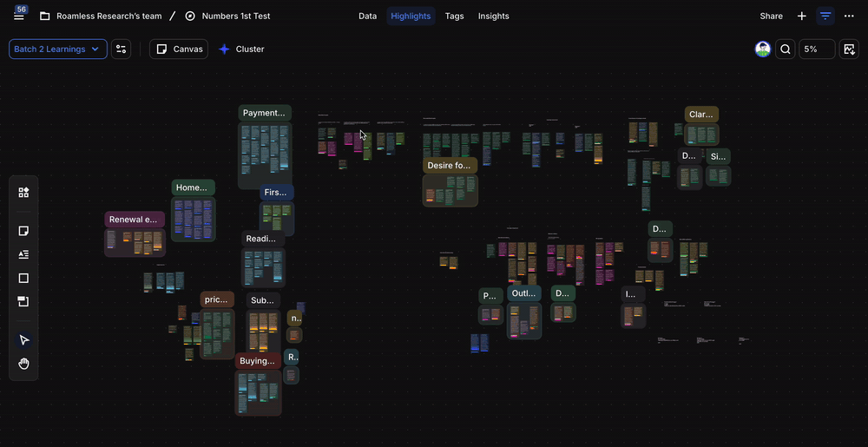Viewport: 868px width, 447px height.
Task: Toggle the filter panel icon
Action: click(825, 16)
